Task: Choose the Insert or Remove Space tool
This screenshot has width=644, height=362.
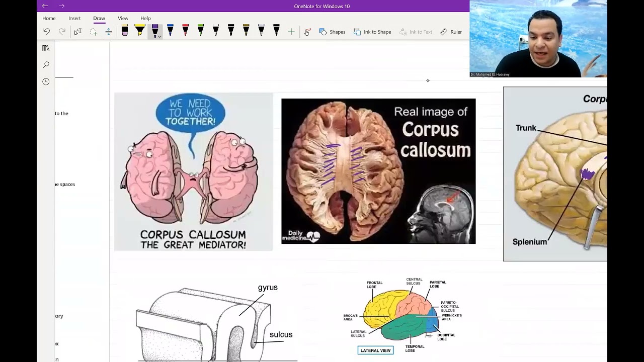Action: (108, 32)
